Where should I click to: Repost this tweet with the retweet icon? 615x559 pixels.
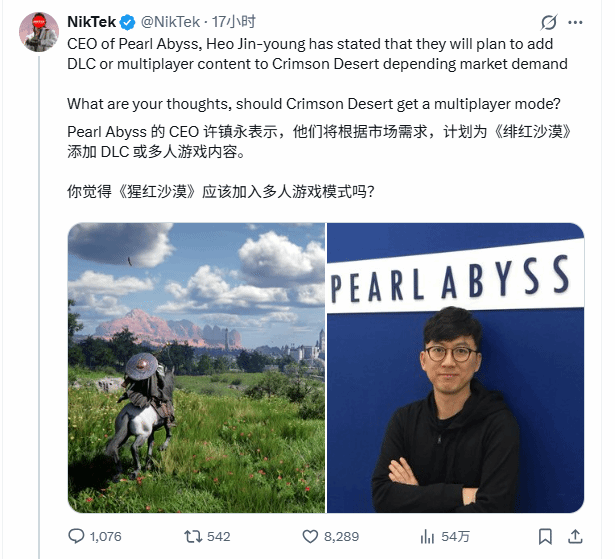coord(193,536)
